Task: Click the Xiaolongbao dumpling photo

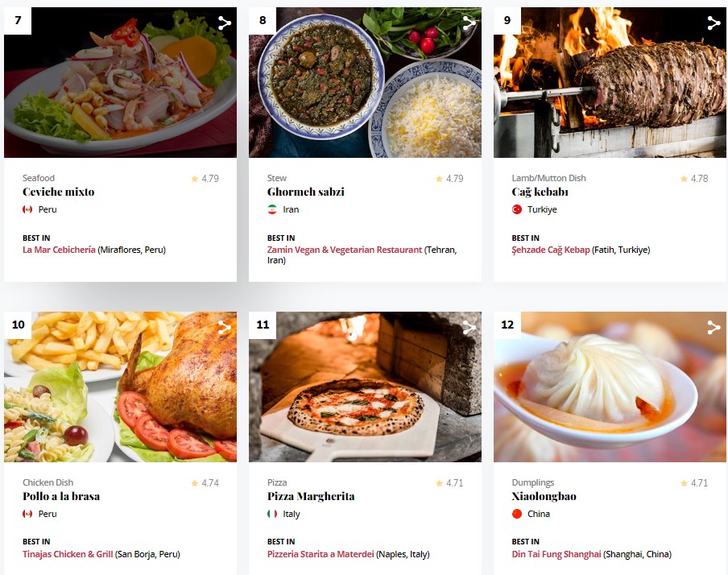Action: coord(610,387)
